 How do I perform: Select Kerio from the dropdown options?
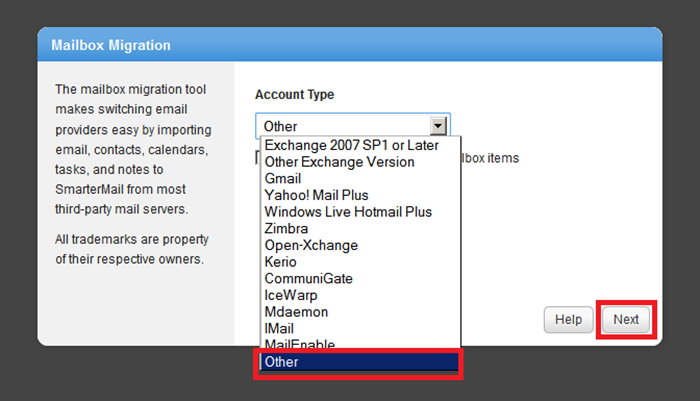pyautogui.click(x=281, y=262)
